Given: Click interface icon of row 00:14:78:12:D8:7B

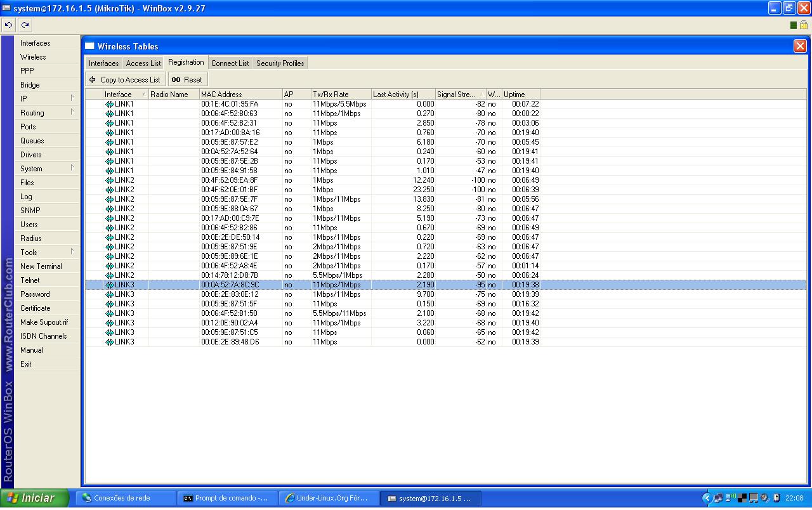Looking at the screenshot, I should coord(109,275).
